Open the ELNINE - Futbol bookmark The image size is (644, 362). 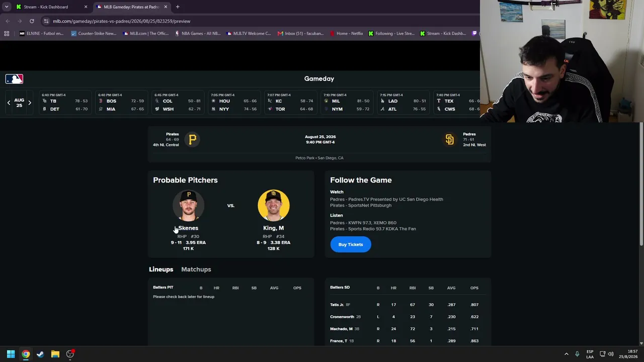[x=41, y=34]
